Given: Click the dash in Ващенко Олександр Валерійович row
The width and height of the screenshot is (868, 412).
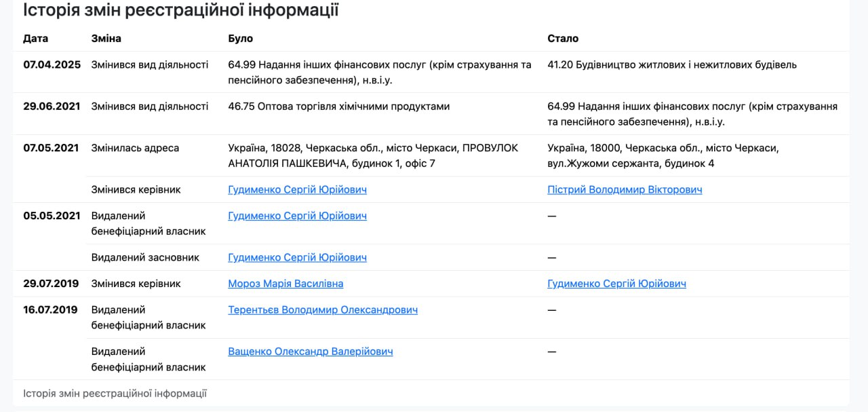Looking at the screenshot, I should click(x=552, y=352).
